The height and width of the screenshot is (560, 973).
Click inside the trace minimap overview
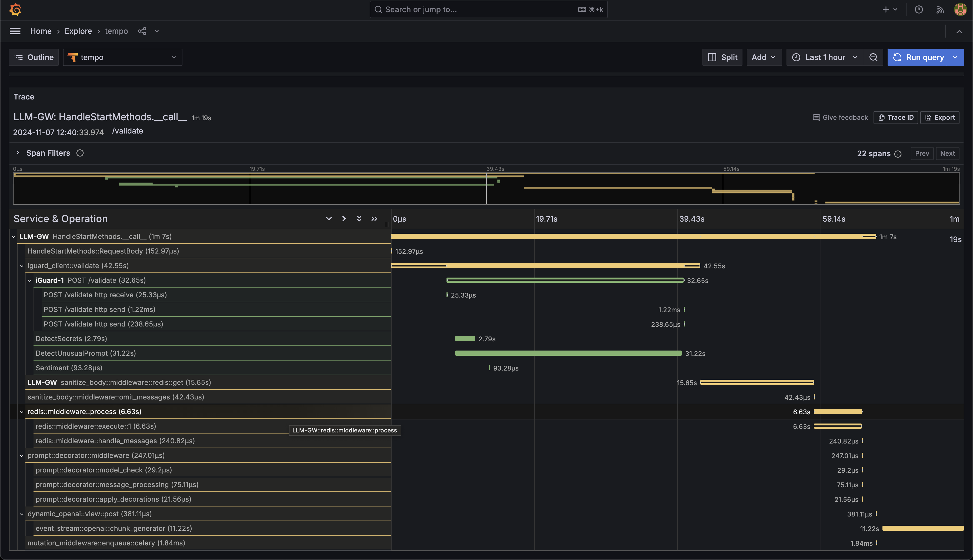(x=385, y=192)
